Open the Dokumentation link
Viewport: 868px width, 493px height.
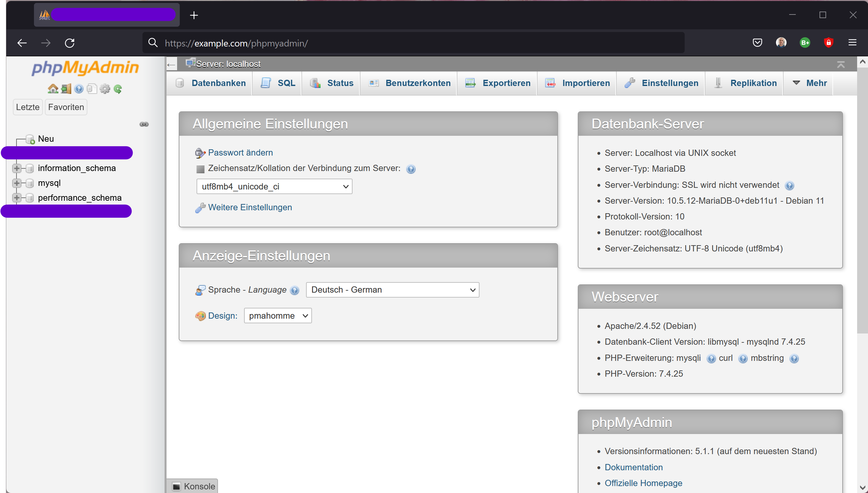click(x=634, y=468)
